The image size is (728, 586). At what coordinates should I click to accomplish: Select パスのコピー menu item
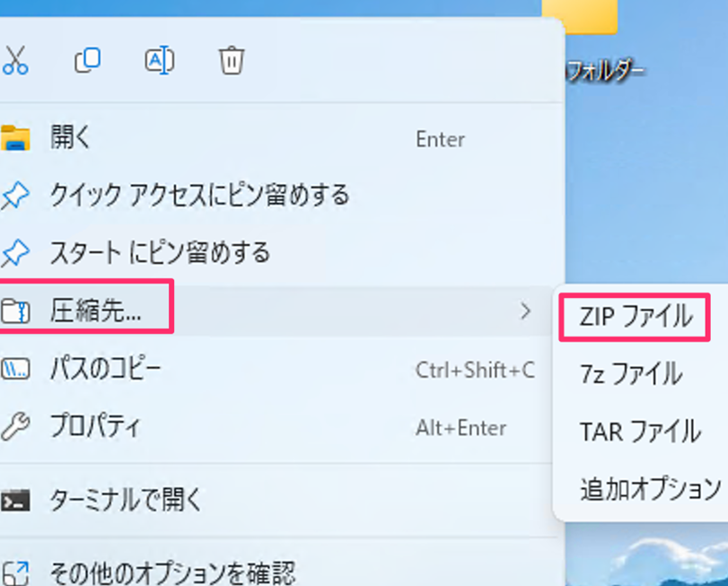[106, 369]
